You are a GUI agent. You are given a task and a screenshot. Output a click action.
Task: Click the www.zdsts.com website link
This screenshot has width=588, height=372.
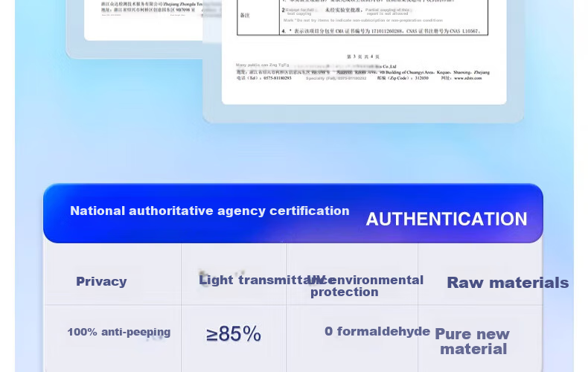click(x=467, y=78)
